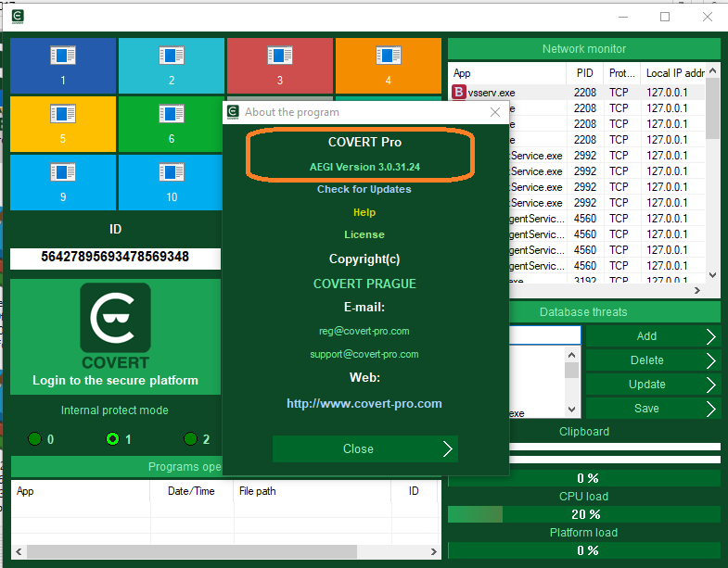Click the AEGI Version 3.0.31.24 text

[x=364, y=167]
